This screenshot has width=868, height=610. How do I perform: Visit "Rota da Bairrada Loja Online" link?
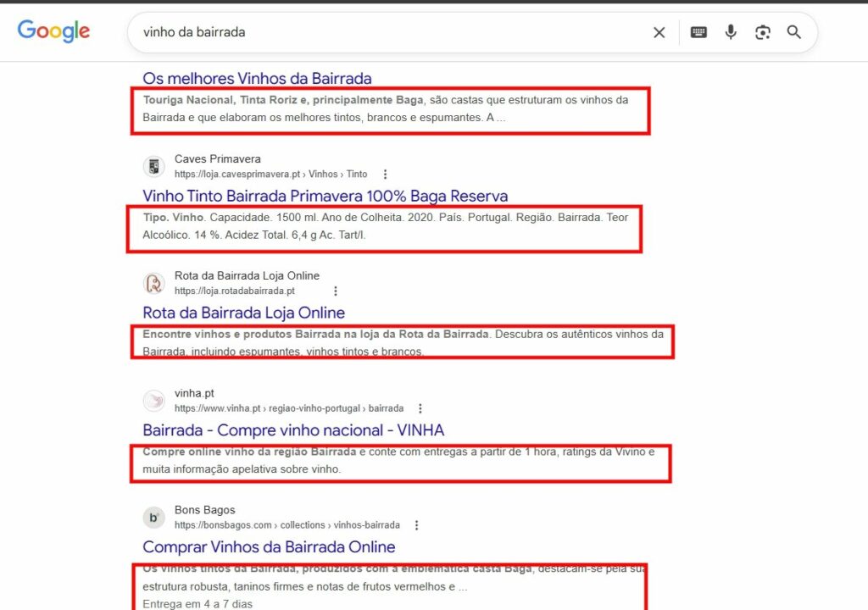tap(243, 313)
